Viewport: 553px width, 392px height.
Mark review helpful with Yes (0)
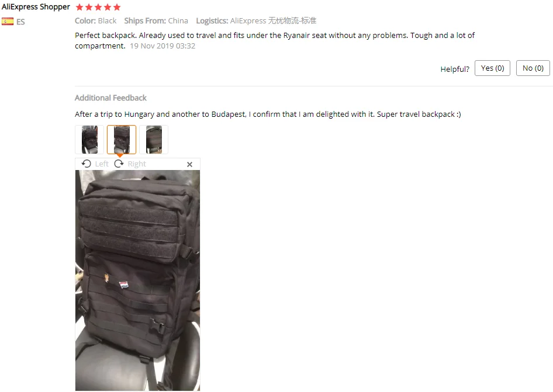tap(492, 68)
